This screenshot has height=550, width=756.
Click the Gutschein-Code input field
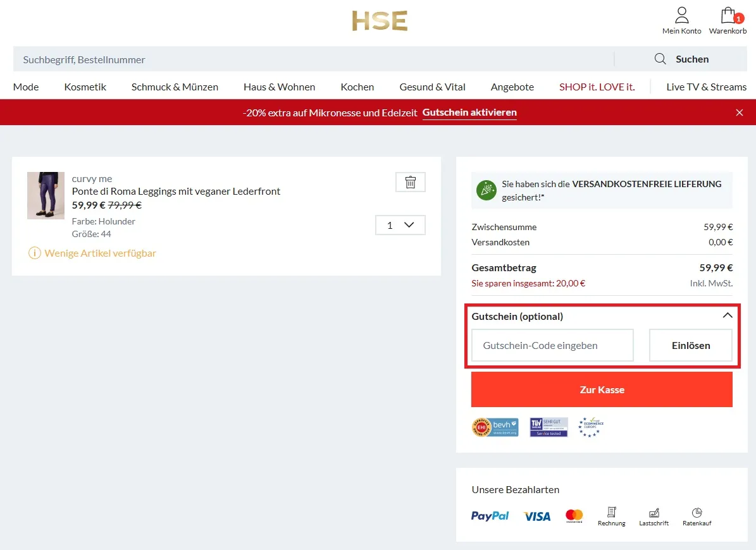pyautogui.click(x=552, y=345)
